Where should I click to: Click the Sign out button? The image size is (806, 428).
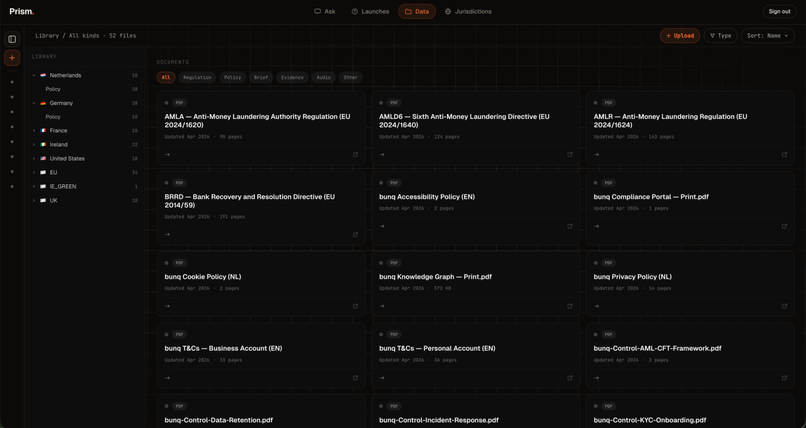(779, 11)
